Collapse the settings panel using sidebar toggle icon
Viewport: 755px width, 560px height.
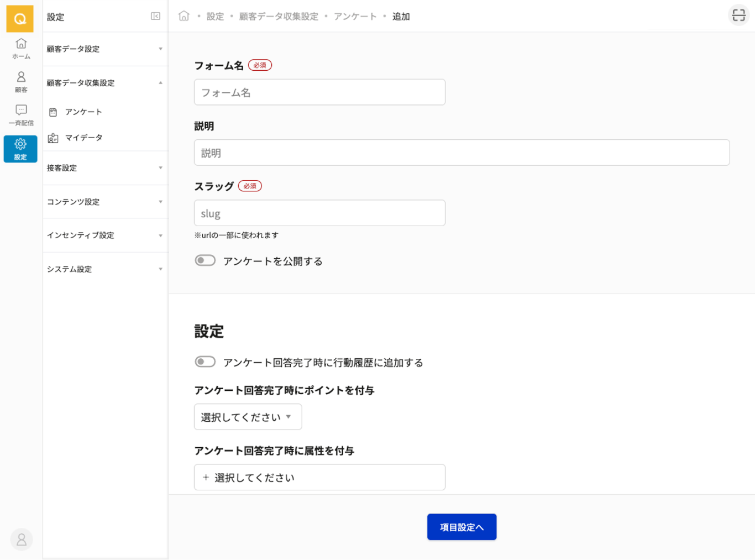pyautogui.click(x=155, y=17)
